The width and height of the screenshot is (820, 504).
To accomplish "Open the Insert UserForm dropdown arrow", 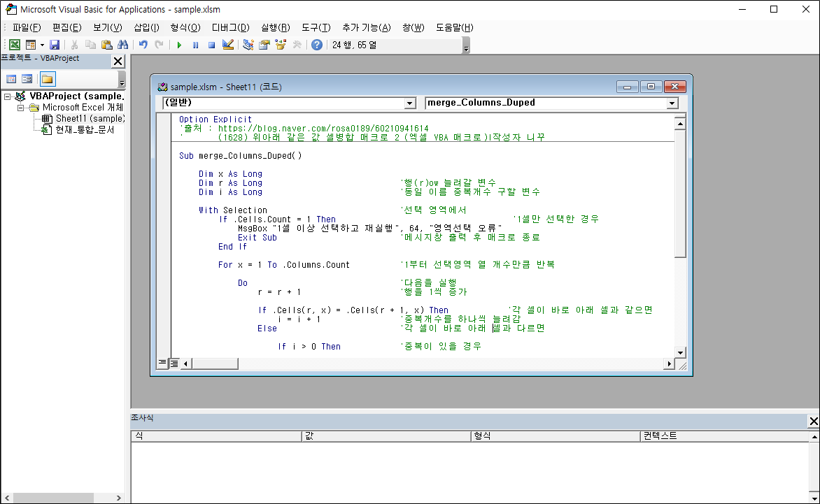I will click(42, 45).
